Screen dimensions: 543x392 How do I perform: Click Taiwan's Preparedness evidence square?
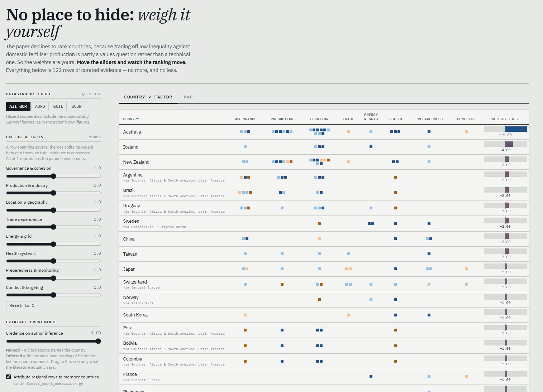coord(429,254)
